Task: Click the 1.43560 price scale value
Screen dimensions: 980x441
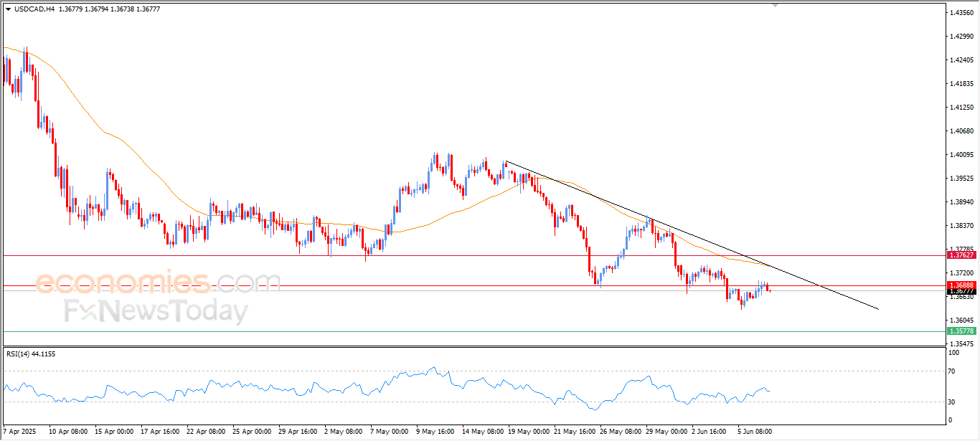Action: 960,13
